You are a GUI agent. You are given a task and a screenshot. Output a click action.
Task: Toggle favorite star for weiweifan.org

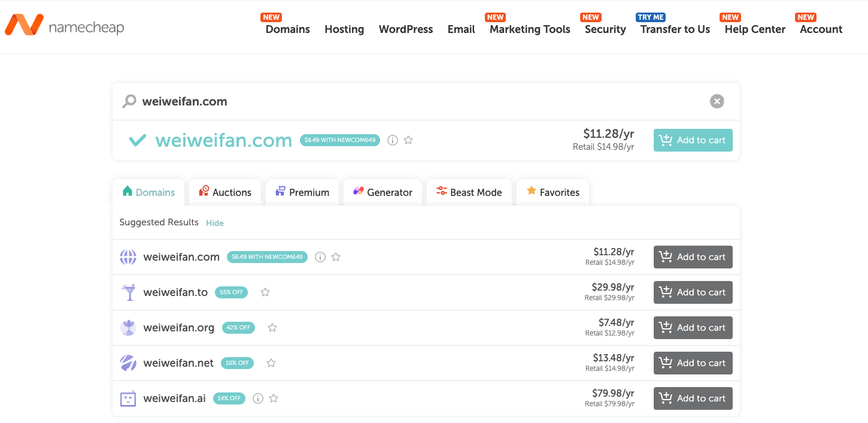[272, 328]
